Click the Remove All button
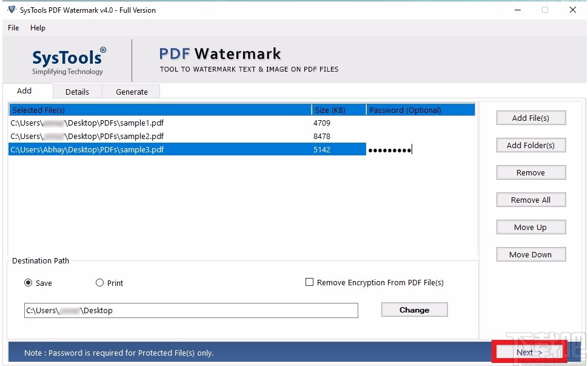 tap(530, 200)
